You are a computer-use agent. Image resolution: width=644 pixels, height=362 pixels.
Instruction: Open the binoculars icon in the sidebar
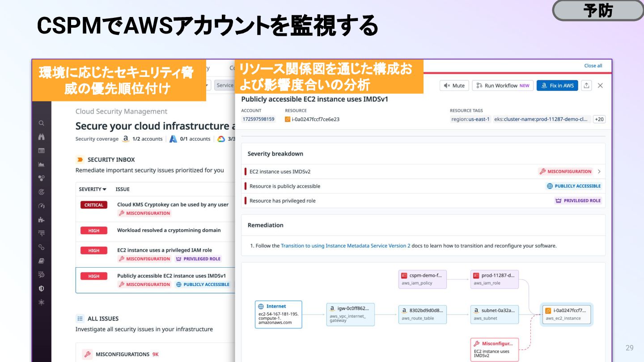click(x=41, y=137)
